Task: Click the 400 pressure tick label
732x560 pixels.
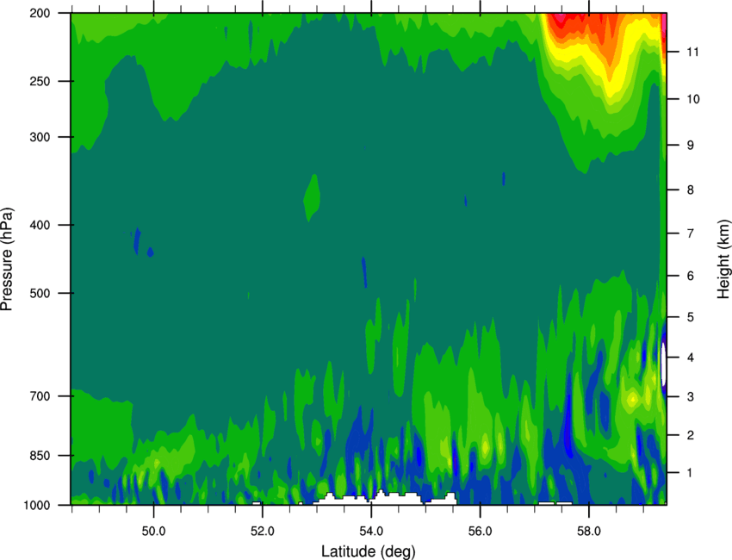Action: (x=40, y=225)
